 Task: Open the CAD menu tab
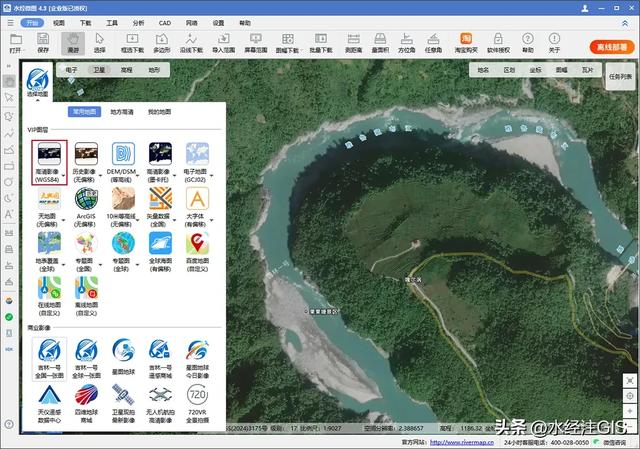click(165, 23)
